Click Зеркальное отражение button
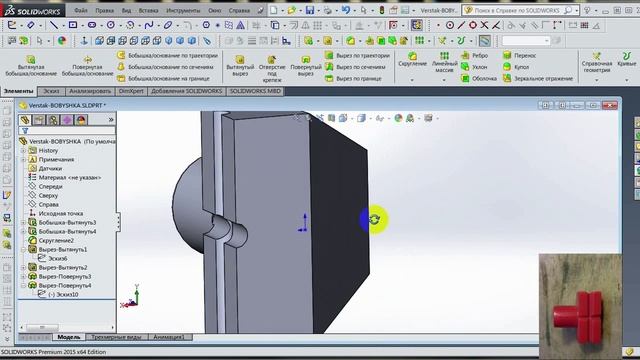The image size is (640, 360). [538, 78]
